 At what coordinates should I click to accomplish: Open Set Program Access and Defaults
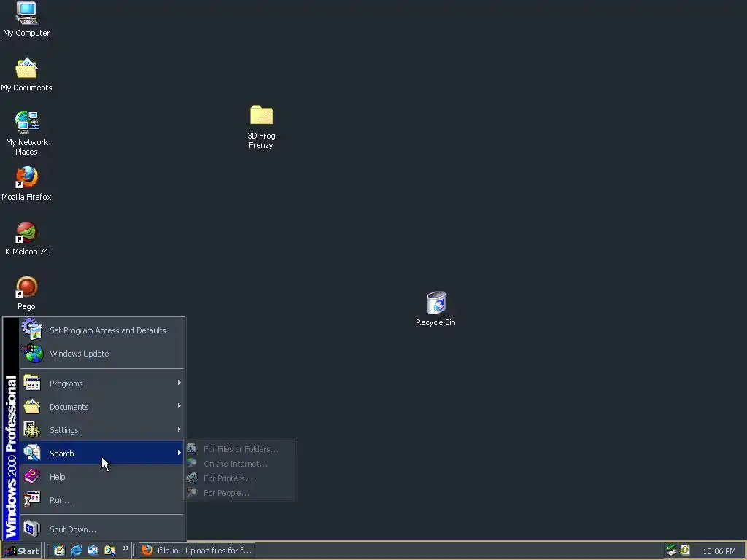point(102,330)
